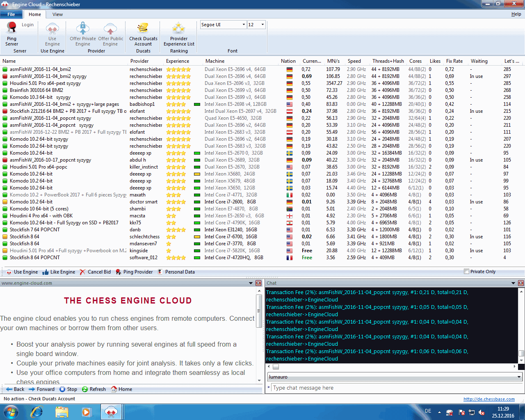The width and height of the screenshot is (525, 420).
Task: Click provider name badbishop1
Action: click(142, 104)
